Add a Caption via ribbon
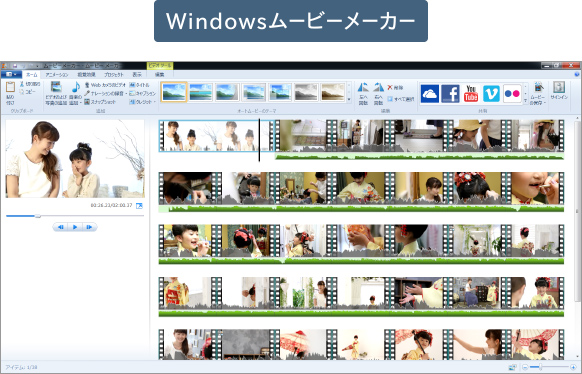This screenshot has height=374, width=582. point(143,94)
